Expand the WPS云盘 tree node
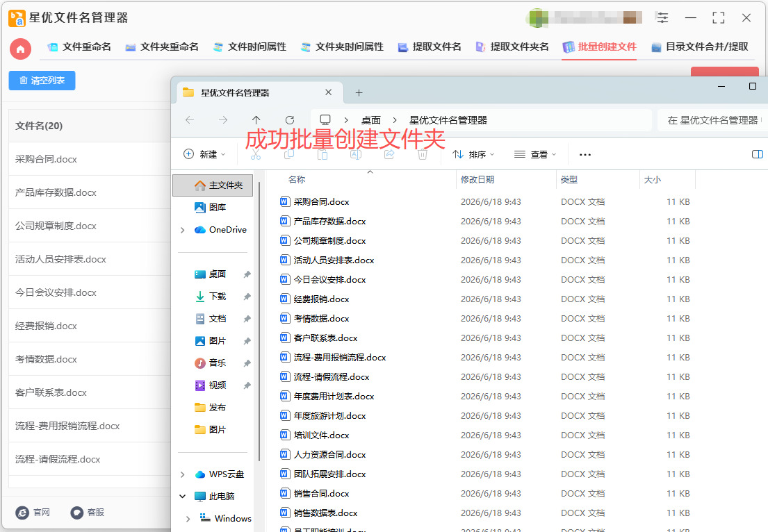The height and width of the screenshot is (532, 768). (183, 474)
